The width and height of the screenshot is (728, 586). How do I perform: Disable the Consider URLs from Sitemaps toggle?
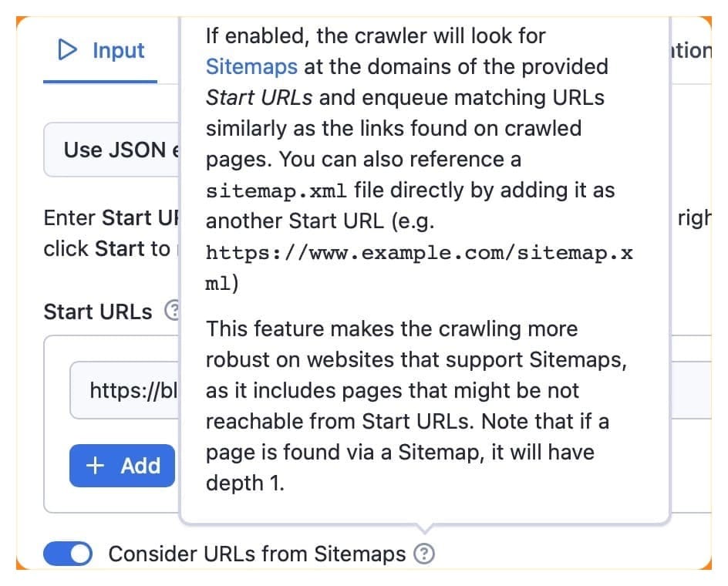pos(67,554)
